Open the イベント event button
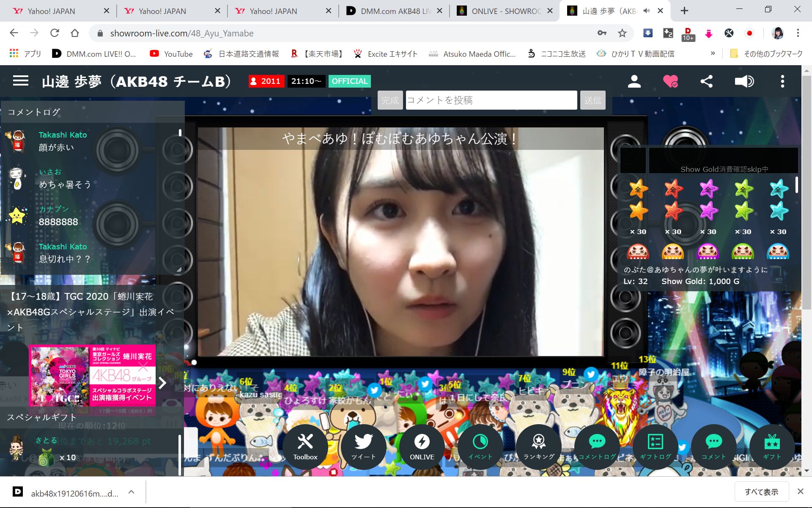Image resolution: width=812 pixels, height=508 pixels. coord(480,447)
